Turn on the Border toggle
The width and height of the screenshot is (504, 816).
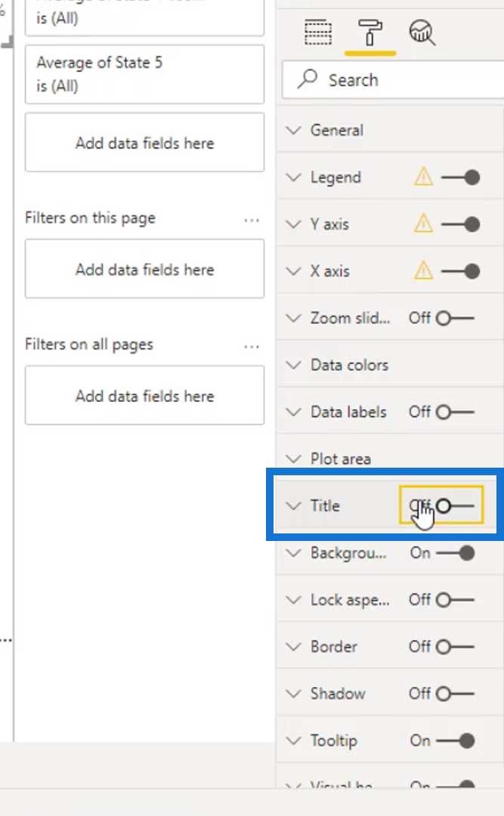coord(455,646)
